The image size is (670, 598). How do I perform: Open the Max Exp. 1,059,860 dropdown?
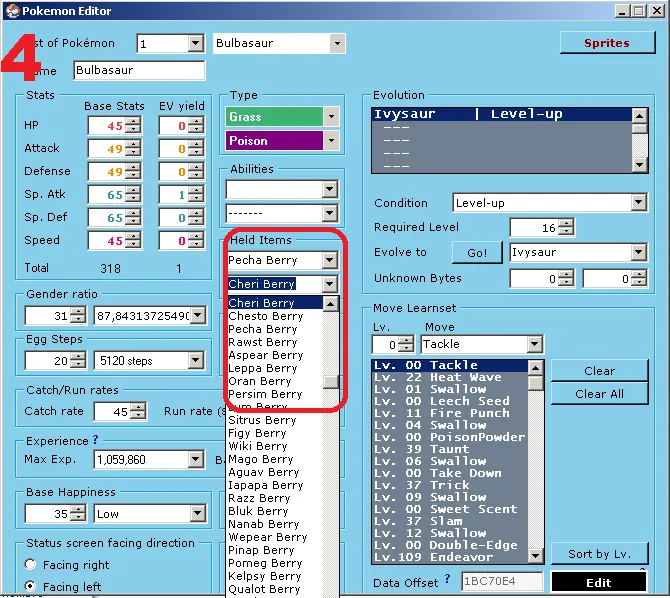click(x=195, y=460)
